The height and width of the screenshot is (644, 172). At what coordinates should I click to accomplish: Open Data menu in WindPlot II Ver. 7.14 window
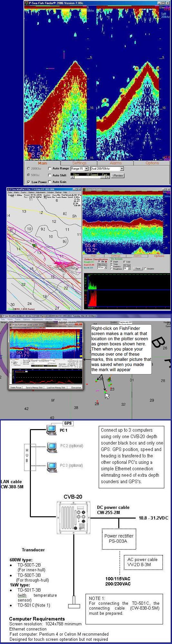click(10, 192)
